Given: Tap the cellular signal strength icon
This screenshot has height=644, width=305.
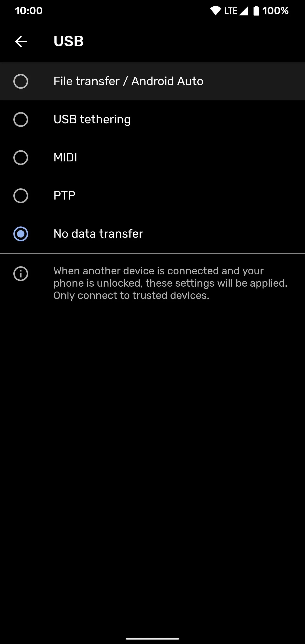Looking at the screenshot, I should point(244,11).
